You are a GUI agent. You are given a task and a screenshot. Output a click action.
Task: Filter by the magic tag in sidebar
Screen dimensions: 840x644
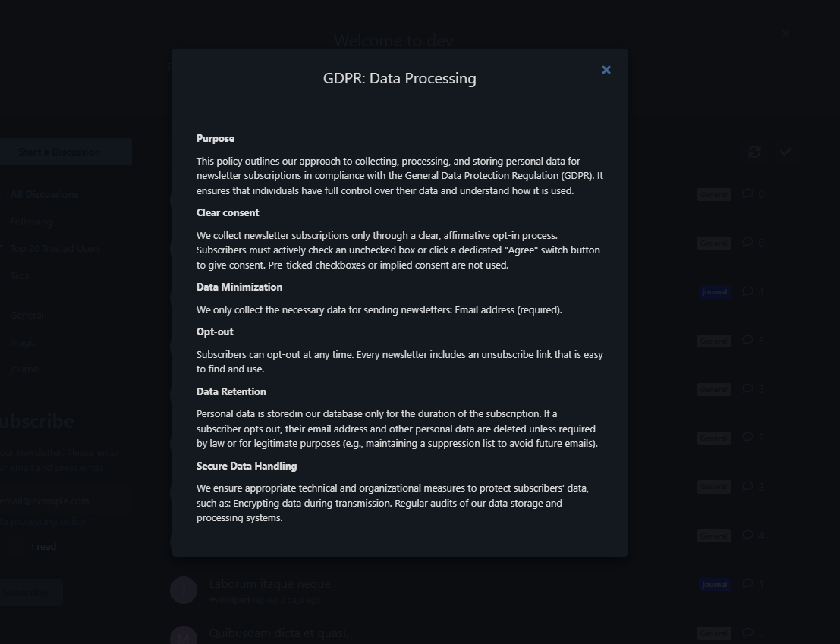click(23, 342)
